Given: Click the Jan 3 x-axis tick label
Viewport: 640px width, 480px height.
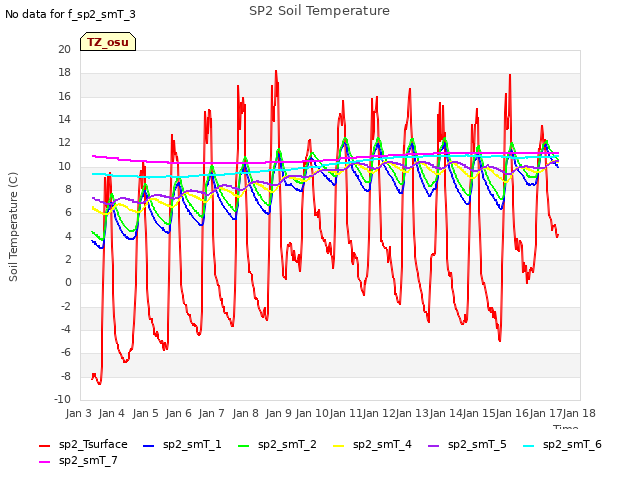Looking at the screenshot, I should click(78, 413).
